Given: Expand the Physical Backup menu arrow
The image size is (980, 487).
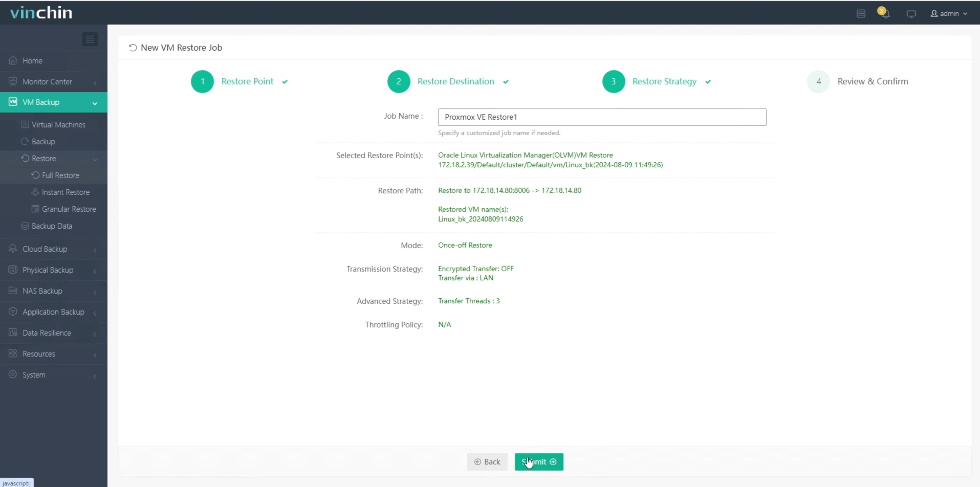Looking at the screenshot, I should 95,271.
